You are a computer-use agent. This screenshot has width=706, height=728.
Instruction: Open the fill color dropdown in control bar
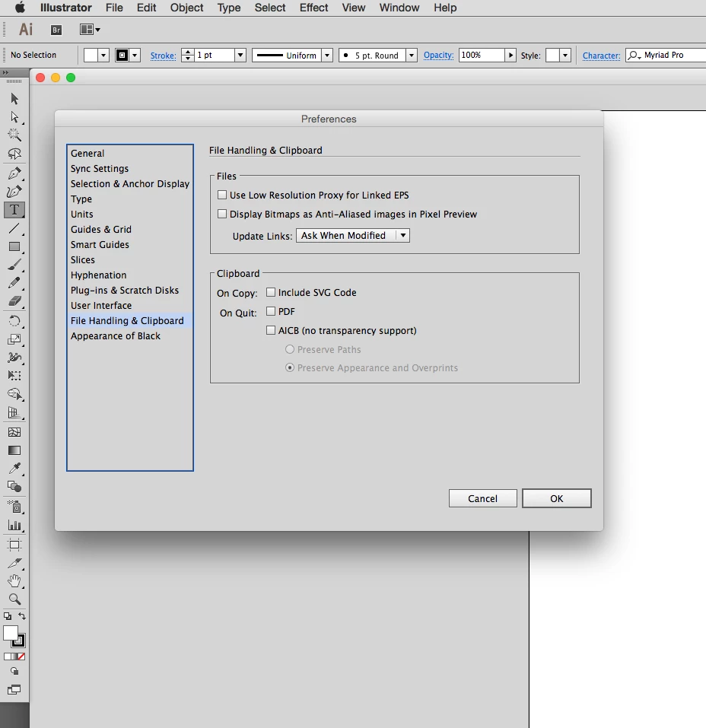pos(103,56)
